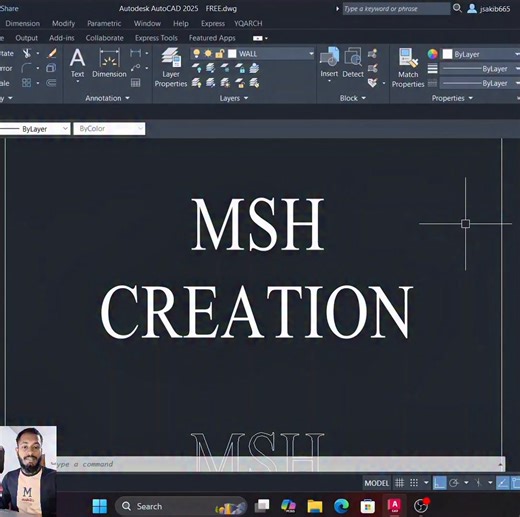Select the Linear dimension tool
Image resolution: width=520 pixels, height=517 pixels.
point(135,53)
